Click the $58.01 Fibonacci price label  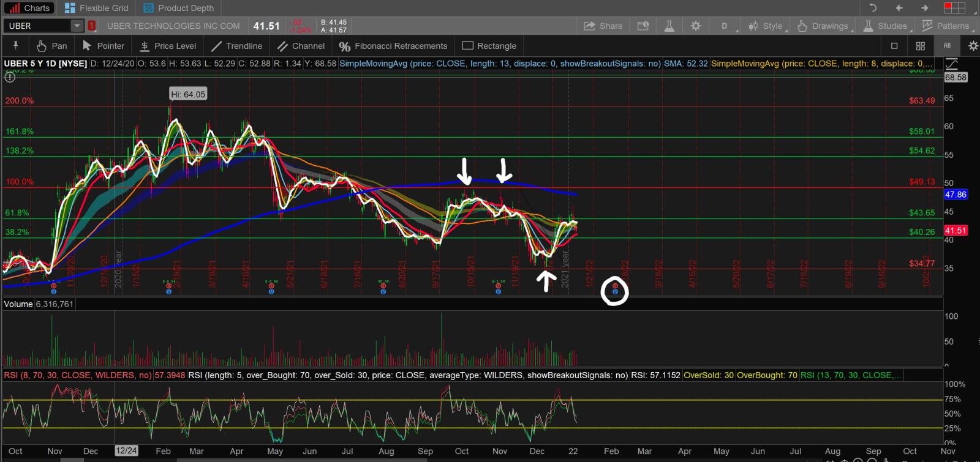(922, 131)
